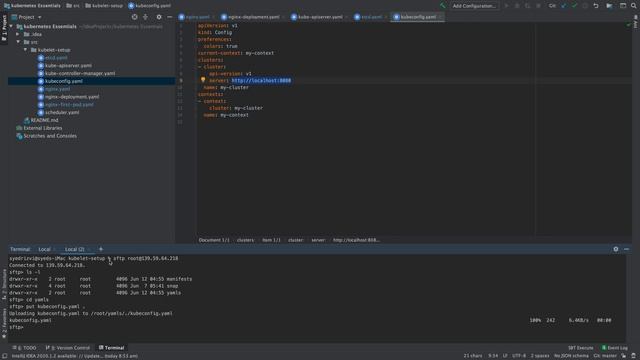Select README.md in the project tree
This screenshot has height=360, width=640.
44,120
